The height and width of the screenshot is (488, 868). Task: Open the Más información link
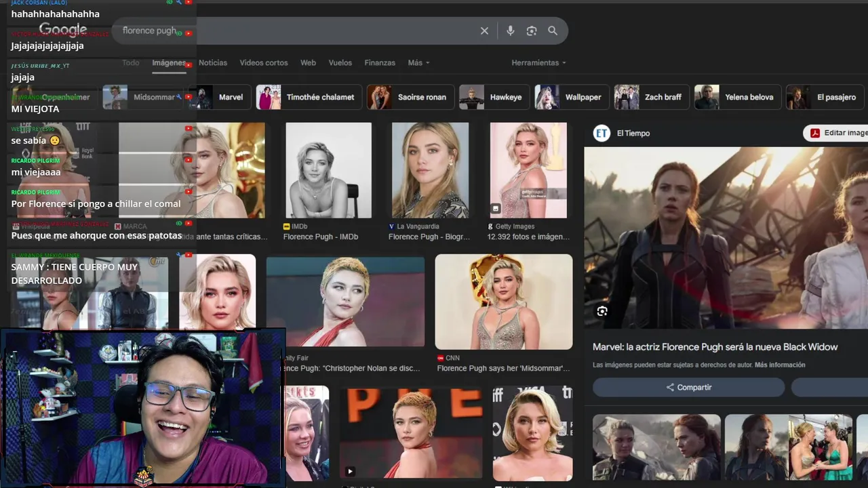tap(780, 365)
